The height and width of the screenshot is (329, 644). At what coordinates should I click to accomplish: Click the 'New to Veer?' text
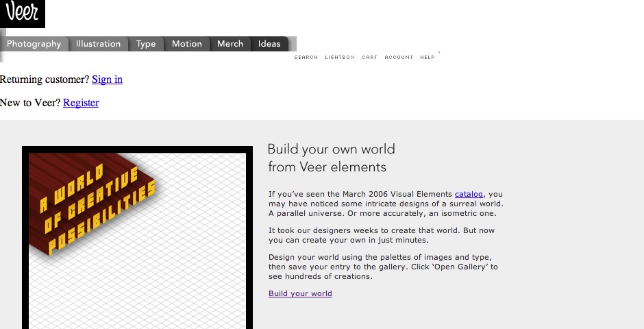(x=30, y=103)
